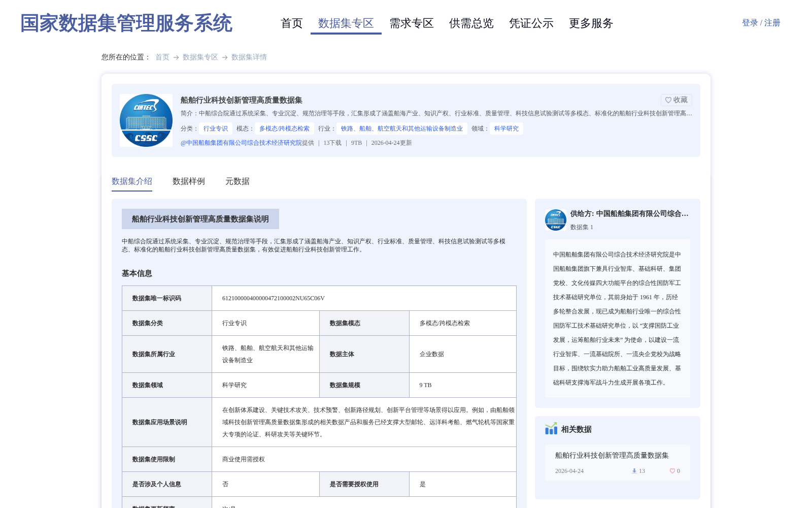Click the 船舶行业科技创新管理高质量数据集说明 heading
The width and height of the screenshot is (812, 508).
200,219
